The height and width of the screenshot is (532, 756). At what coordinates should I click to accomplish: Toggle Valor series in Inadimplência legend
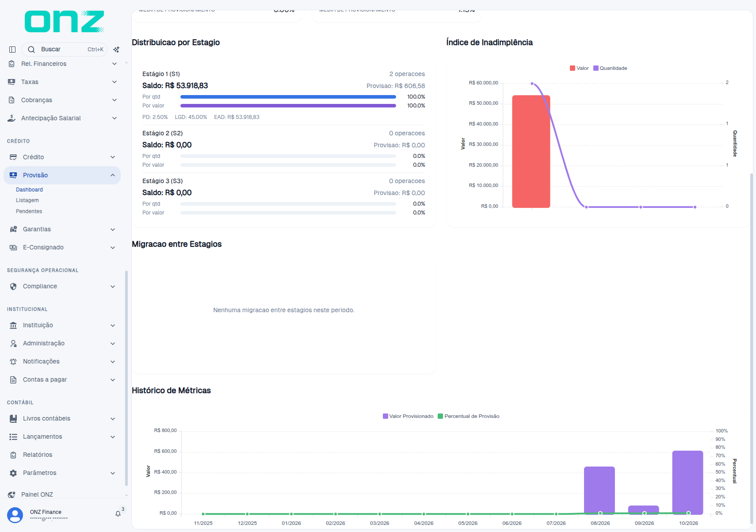(579, 68)
